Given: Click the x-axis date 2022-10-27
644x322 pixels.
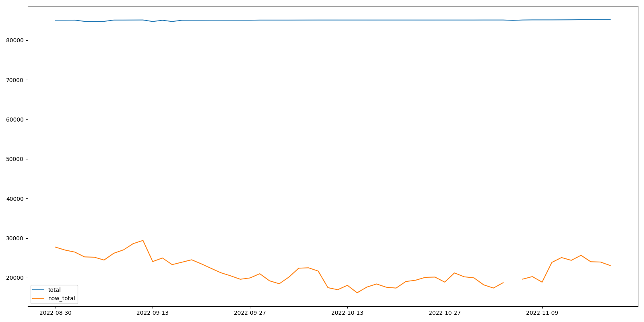Looking at the screenshot, I should 445,313.
